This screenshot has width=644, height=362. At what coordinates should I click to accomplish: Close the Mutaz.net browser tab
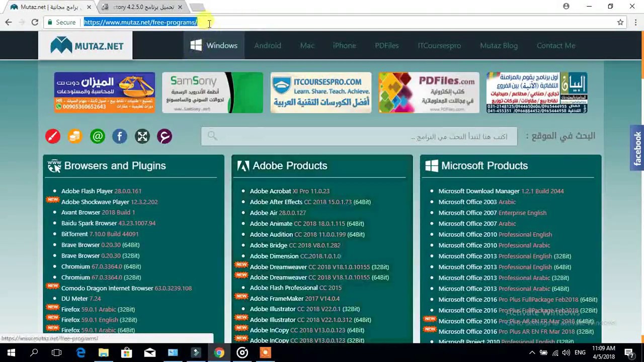tap(89, 7)
